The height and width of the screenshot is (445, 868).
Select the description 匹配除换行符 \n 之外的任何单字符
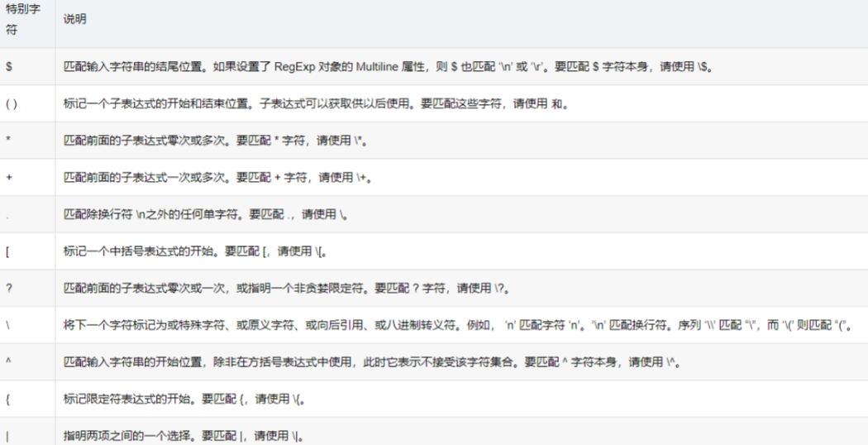[205, 214]
